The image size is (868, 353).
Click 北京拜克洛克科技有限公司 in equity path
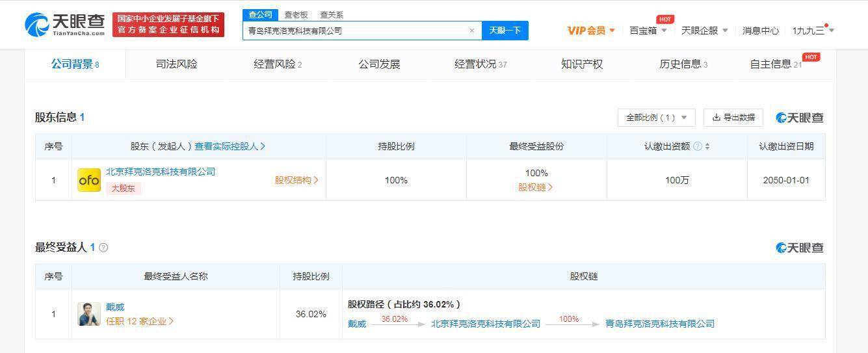click(486, 324)
